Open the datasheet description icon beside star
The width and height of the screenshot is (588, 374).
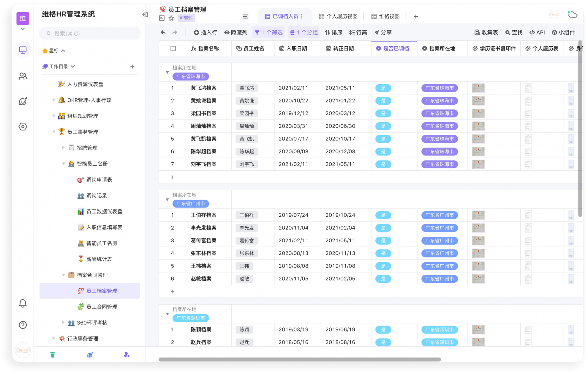[162, 18]
